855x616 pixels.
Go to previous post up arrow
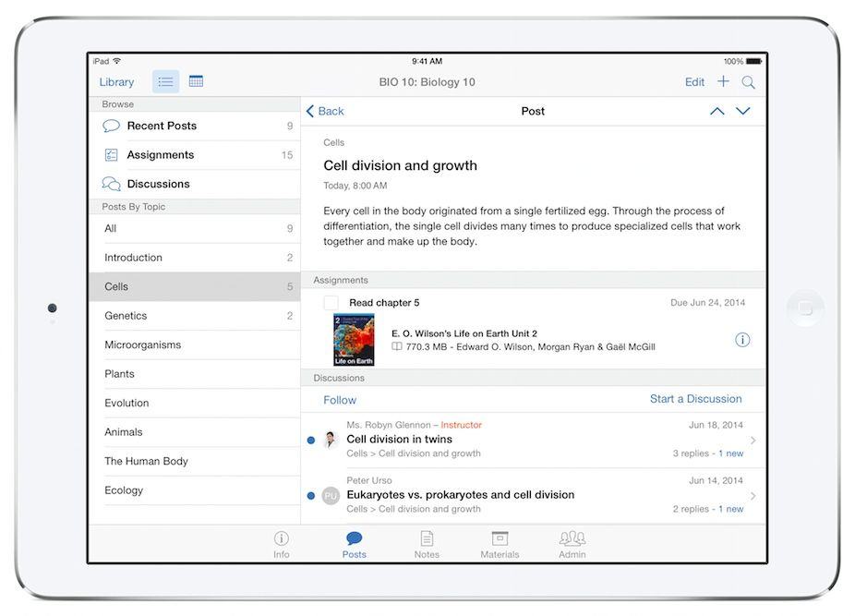[717, 112]
